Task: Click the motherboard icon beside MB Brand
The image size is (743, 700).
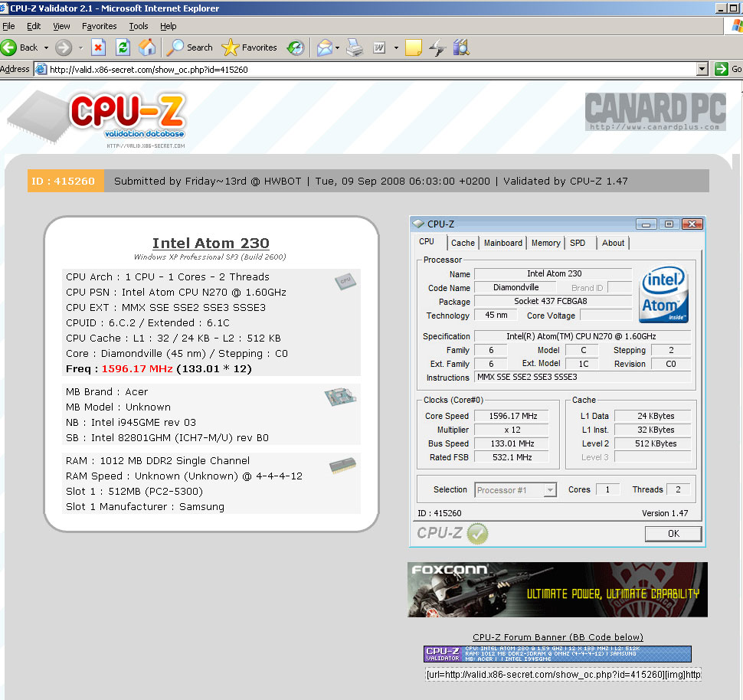Action: (x=340, y=396)
